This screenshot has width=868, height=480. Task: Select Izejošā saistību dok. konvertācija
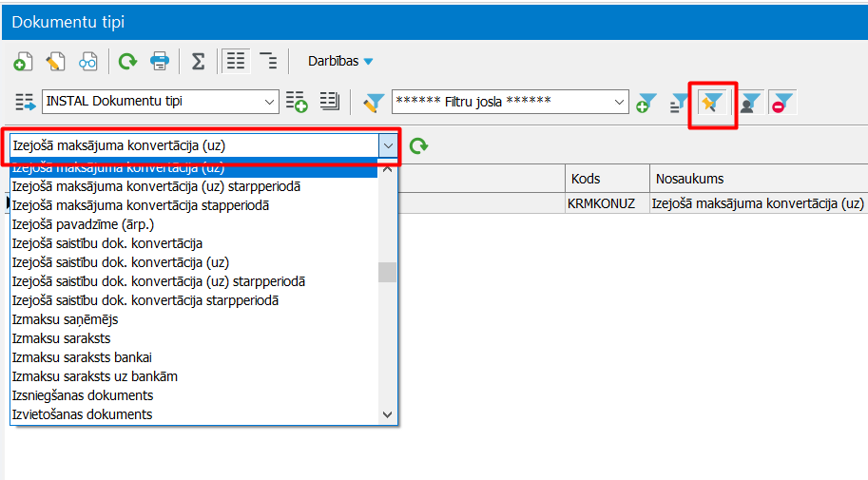pos(194,243)
